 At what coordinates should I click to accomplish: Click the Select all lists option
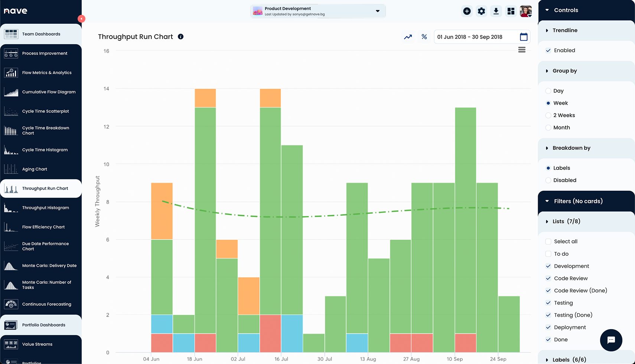548,241
